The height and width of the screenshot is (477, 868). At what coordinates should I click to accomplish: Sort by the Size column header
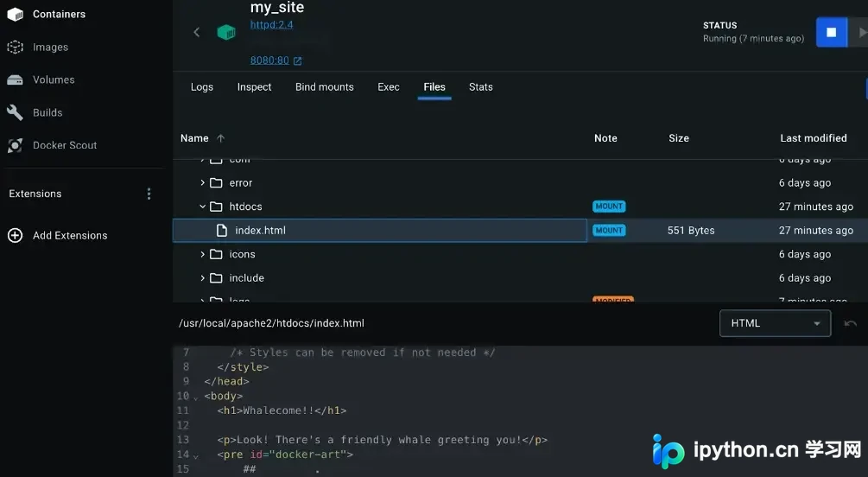coord(679,138)
